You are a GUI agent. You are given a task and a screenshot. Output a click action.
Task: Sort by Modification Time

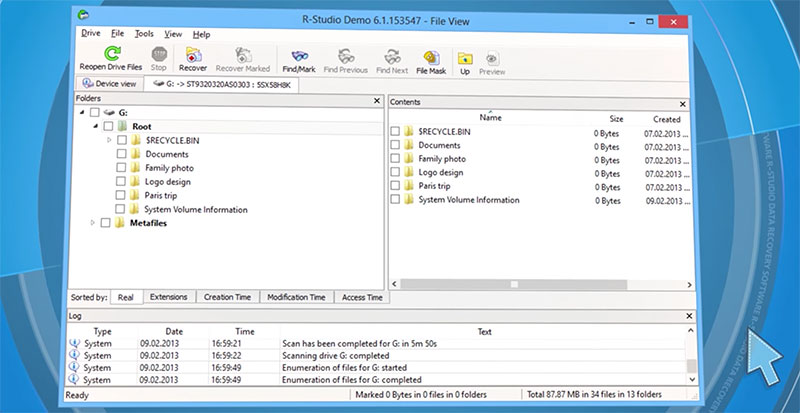[295, 297]
